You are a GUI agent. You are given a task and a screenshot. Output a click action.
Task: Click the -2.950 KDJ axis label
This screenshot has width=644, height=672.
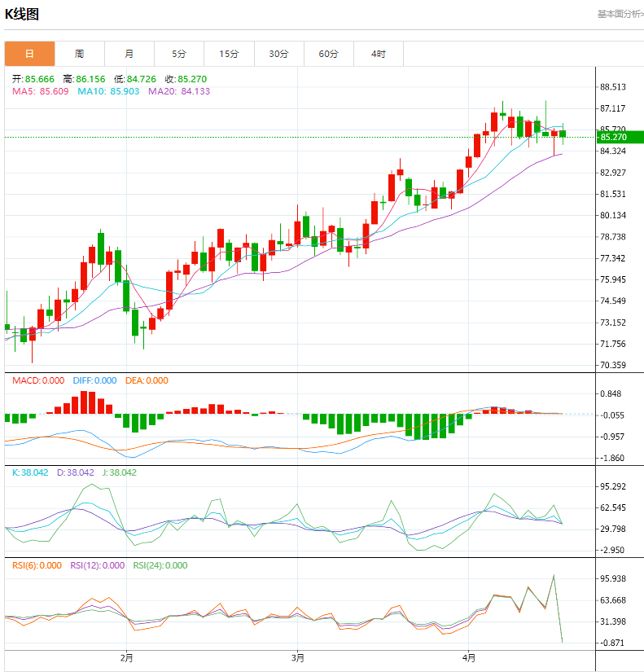tap(612, 551)
